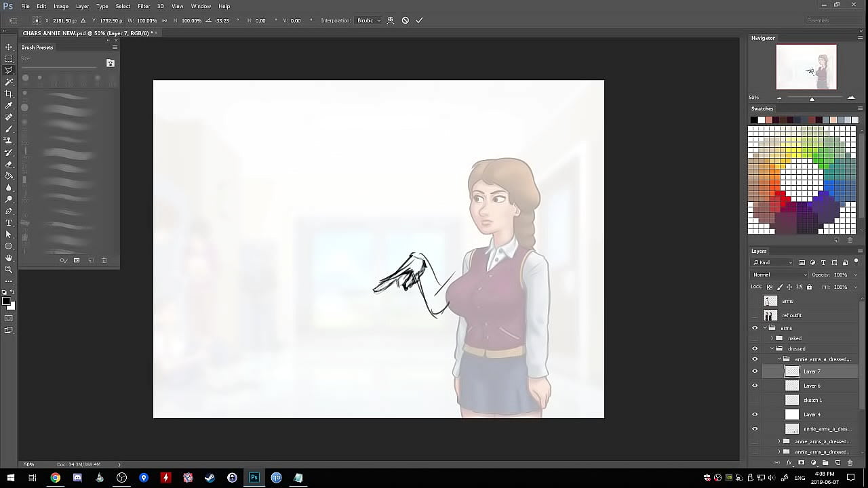Open the Layer menu
868x488 pixels.
[82, 6]
